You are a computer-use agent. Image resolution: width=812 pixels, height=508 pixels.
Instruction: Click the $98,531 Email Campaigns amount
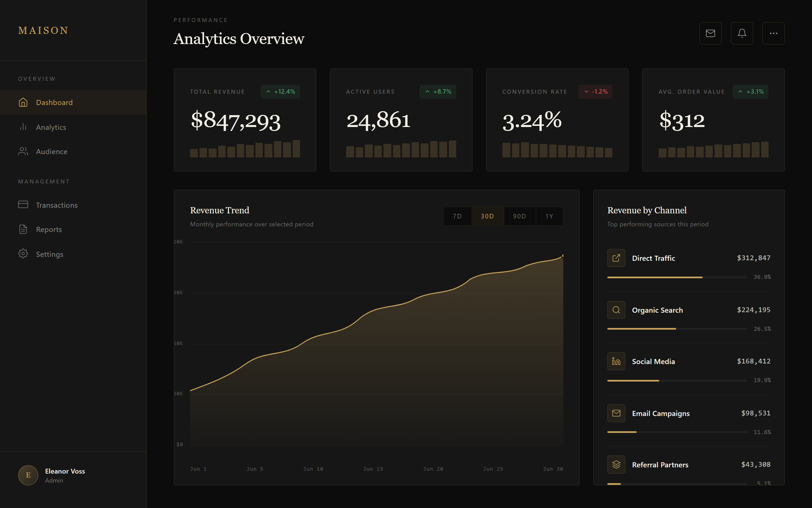pos(756,413)
